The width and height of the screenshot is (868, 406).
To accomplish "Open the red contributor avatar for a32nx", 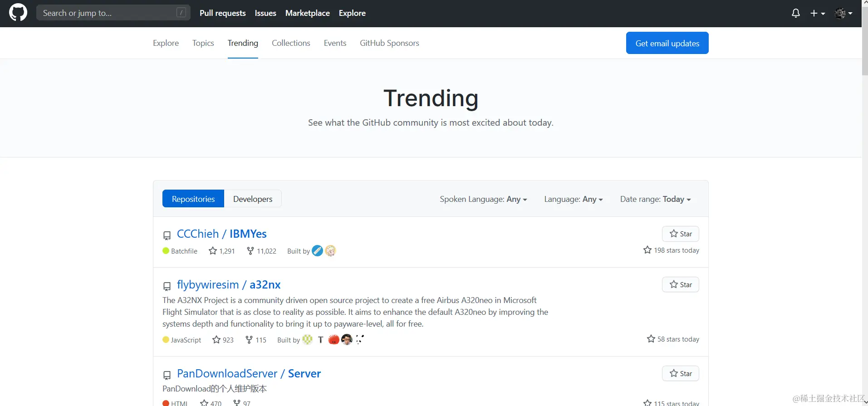I will [x=333, y=339].
